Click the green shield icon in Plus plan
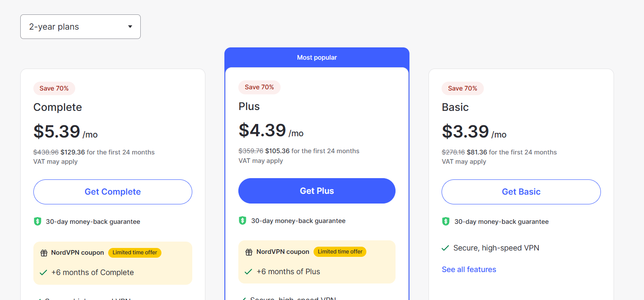 click(x=243, y=220)
